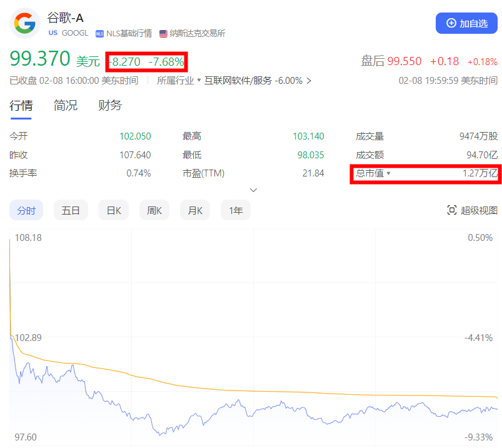Click the -4.41% chart axis label

click(x=478, y=337)
